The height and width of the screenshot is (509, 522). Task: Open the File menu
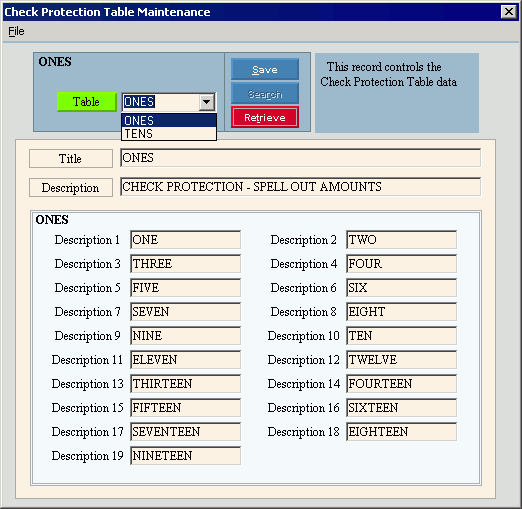[x=16, y=31]
